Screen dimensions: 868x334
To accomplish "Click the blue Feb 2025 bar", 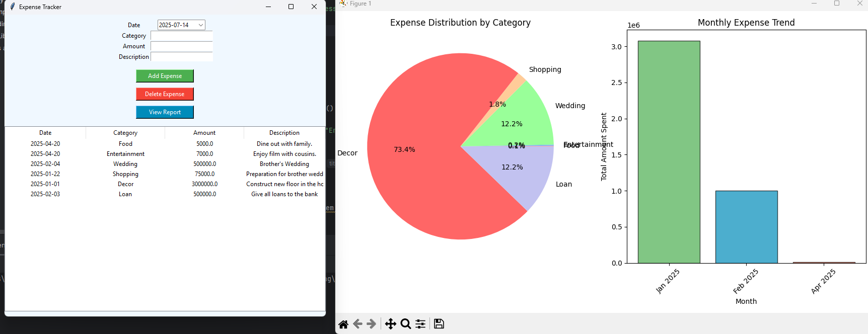I will pos(746,227).
